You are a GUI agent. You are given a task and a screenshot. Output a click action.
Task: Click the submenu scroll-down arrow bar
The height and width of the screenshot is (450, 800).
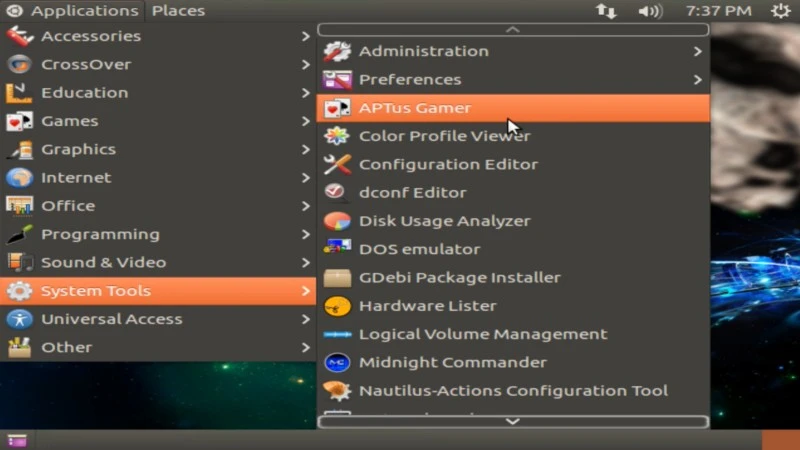513,422
